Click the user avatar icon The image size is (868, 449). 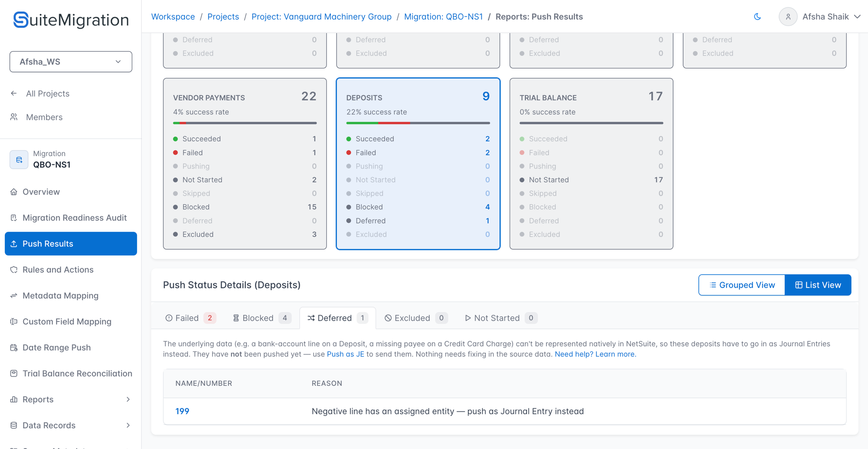pyautogui.click(x=788, y=17)
